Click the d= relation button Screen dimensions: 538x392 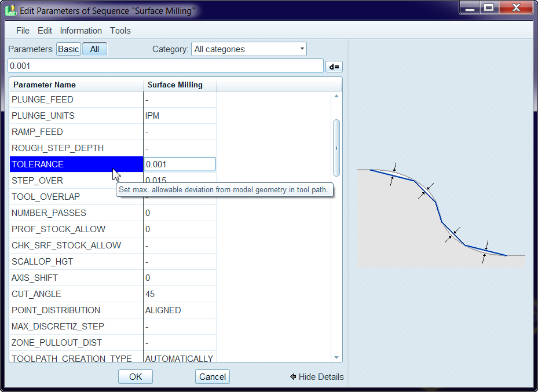point(334,67)
